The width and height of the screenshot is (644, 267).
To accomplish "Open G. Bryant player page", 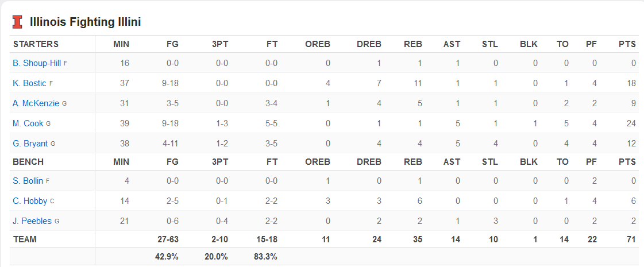I will tap(30, 144).
